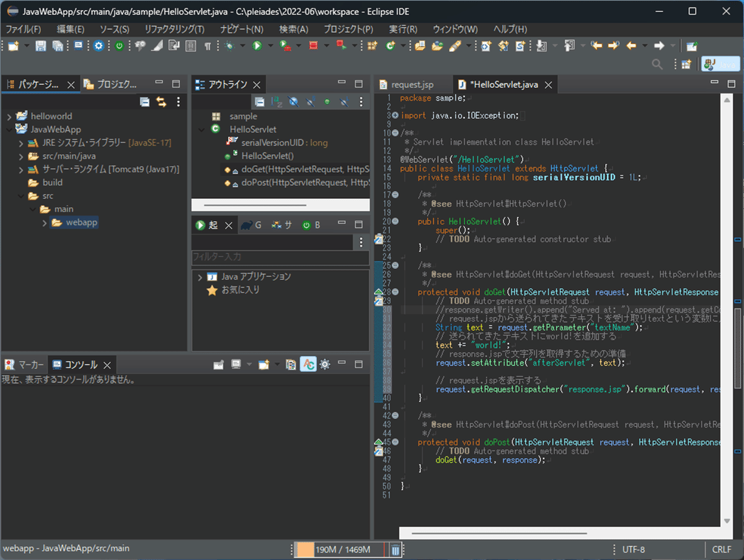Click the blue gear icon in the toolbar
744x560 pixels.
pos(99,46)
